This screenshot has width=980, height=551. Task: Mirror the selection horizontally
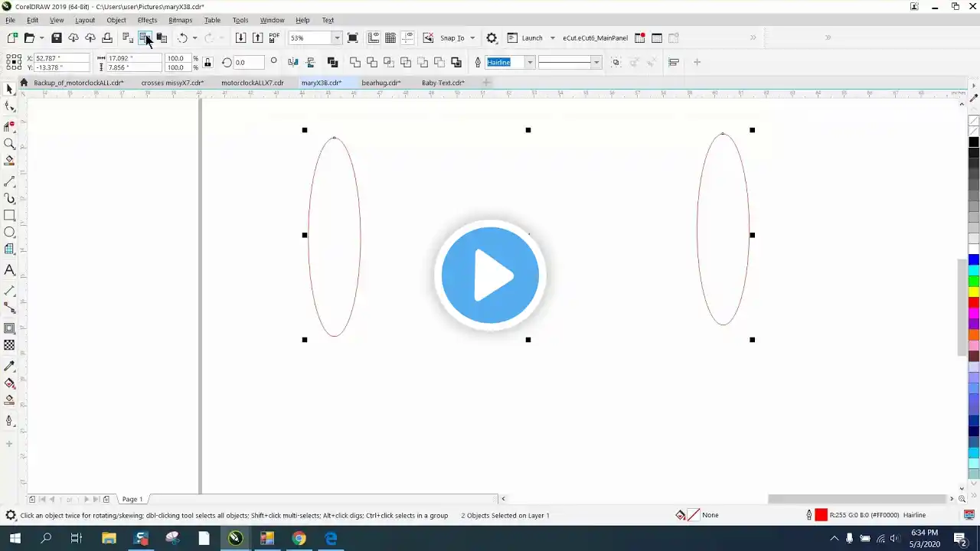293,62
